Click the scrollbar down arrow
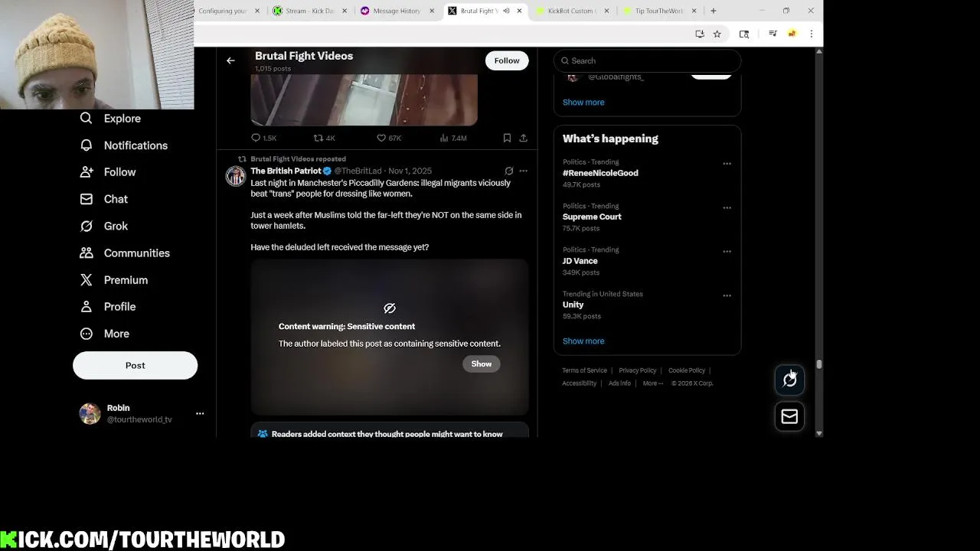Screen dimensions: 980x551 tap(819, 433)
